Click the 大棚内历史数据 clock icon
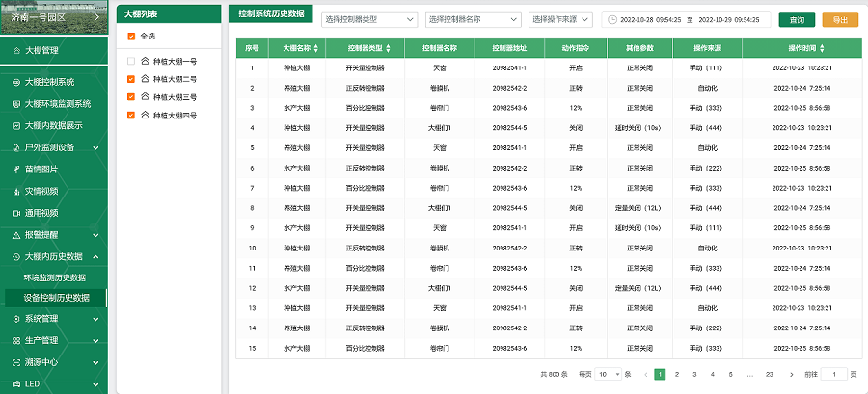 click(16, 257)
